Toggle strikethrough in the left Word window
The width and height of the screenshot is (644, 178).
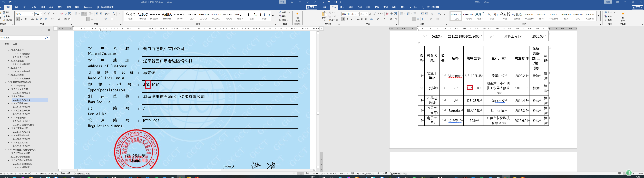33,19
